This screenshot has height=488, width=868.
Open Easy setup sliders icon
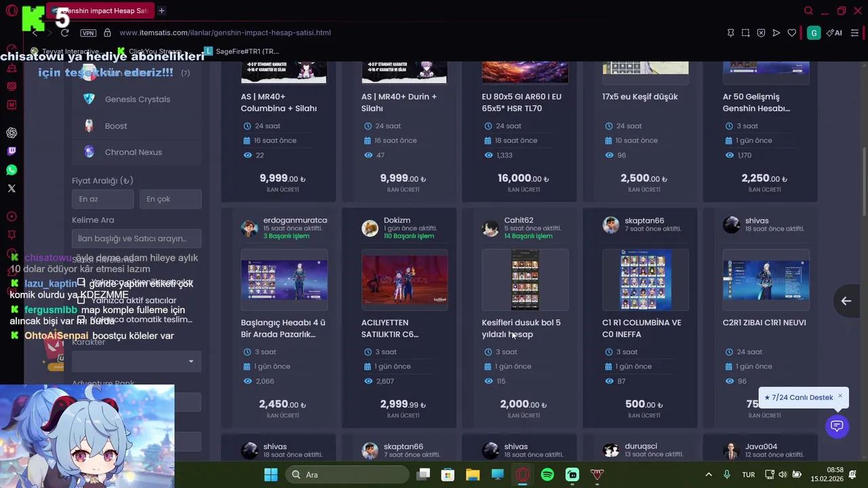[856, 33]
